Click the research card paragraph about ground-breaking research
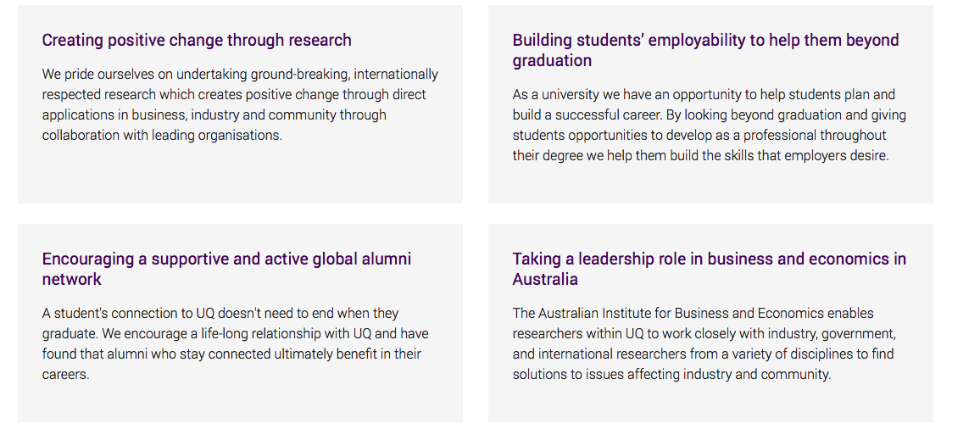 240,104
